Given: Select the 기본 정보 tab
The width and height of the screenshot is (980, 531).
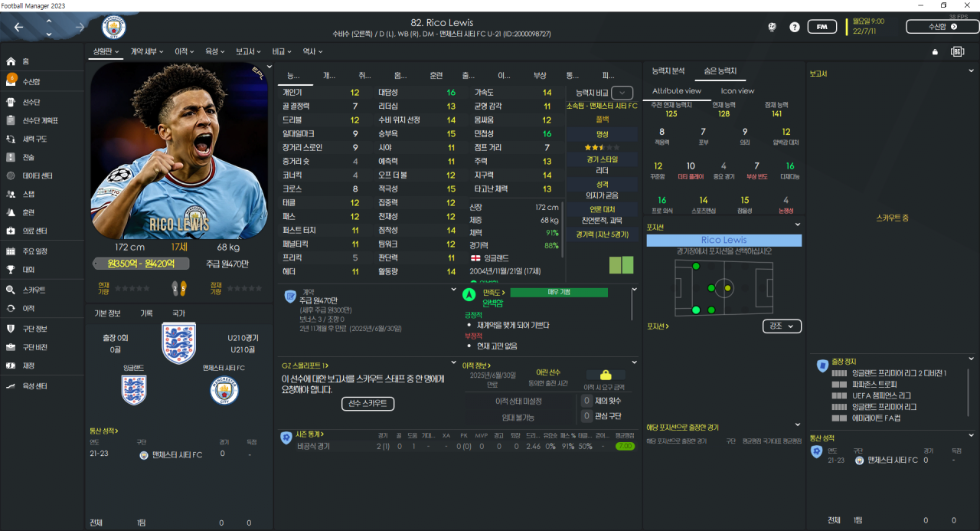Looking at the screenshot, I should [x=107, y=313].
